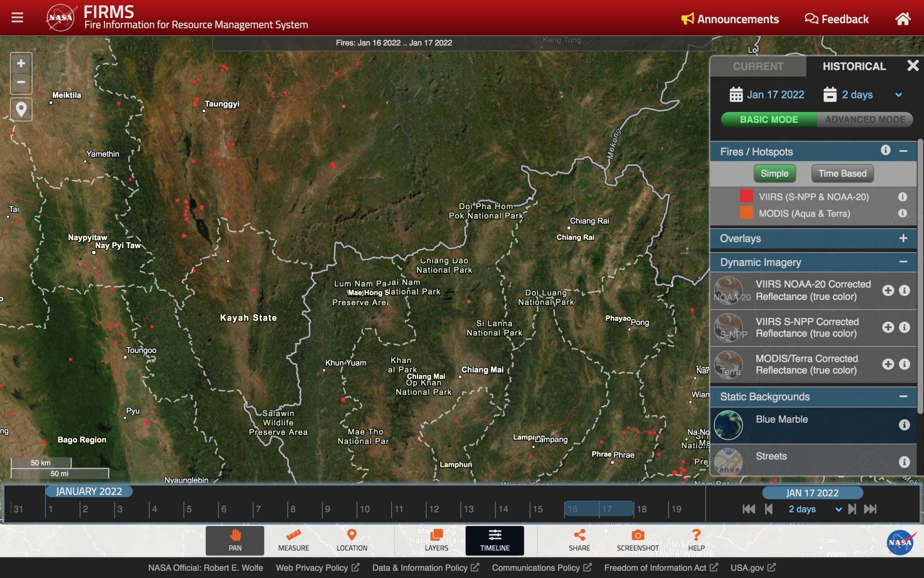Select the MEASURE tool
Image resolution: width=924 pixels, height=578 pixels.
(293, 540)
